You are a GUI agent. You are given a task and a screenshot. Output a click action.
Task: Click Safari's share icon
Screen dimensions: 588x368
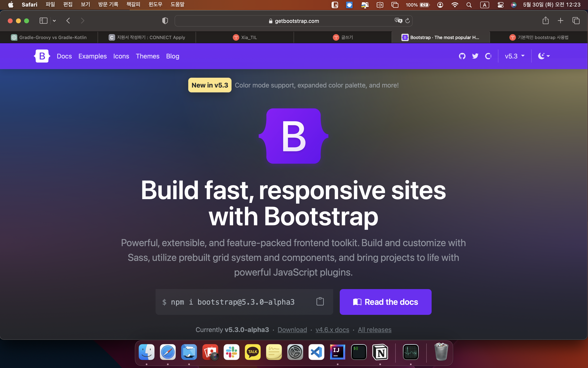(x=546, y=20)
